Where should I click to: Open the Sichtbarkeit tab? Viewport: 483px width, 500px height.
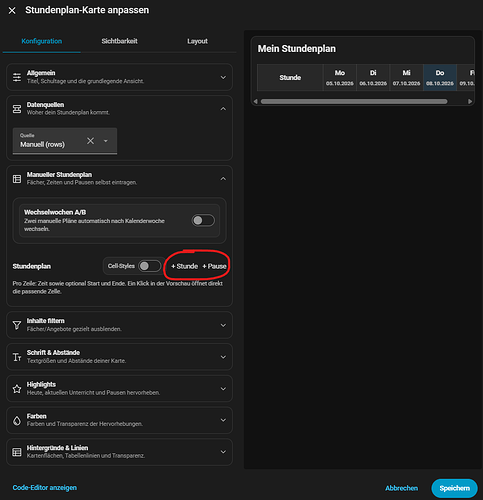[119, 41]
